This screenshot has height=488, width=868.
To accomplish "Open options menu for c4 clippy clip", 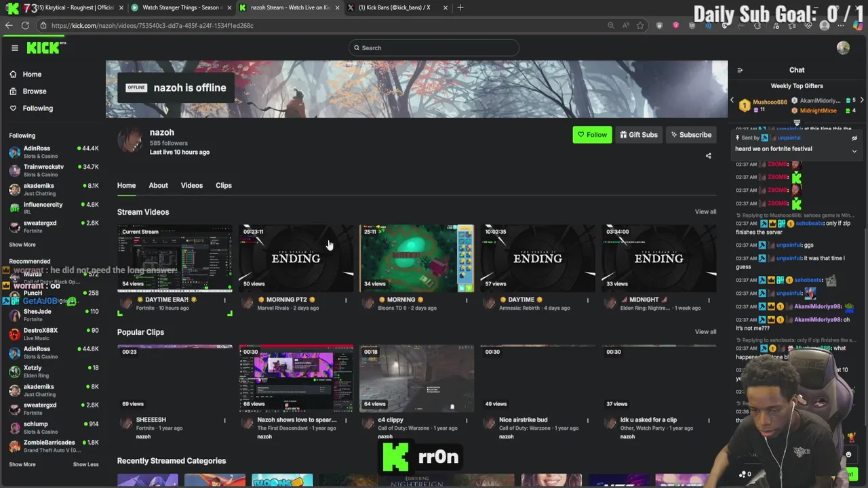I will [467, 420].
